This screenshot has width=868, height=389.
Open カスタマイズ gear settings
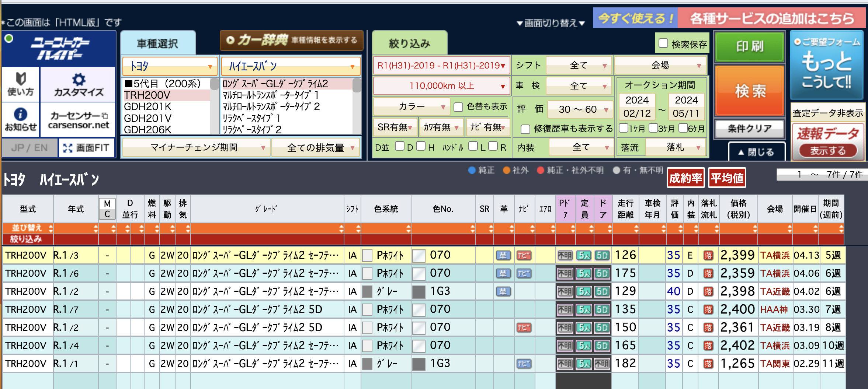coord(78,84)
